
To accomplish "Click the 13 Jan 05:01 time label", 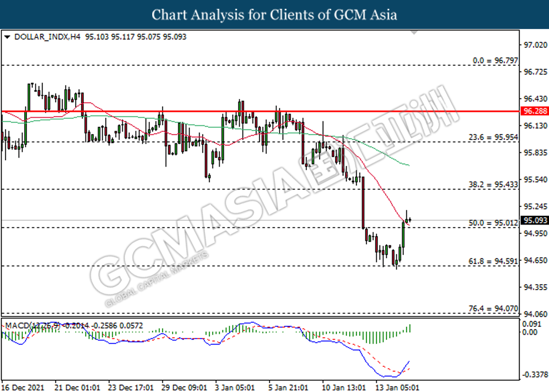I will [397, 388].
